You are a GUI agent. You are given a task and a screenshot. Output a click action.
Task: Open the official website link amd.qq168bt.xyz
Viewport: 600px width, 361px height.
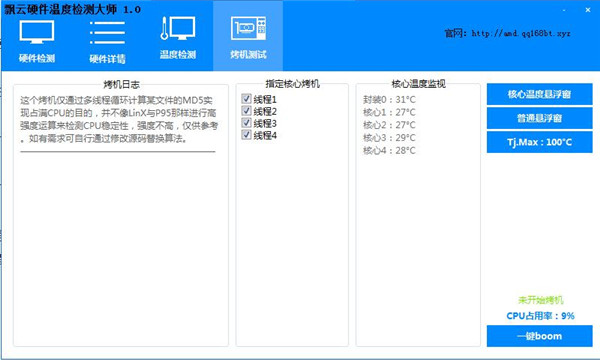[521, 33]
